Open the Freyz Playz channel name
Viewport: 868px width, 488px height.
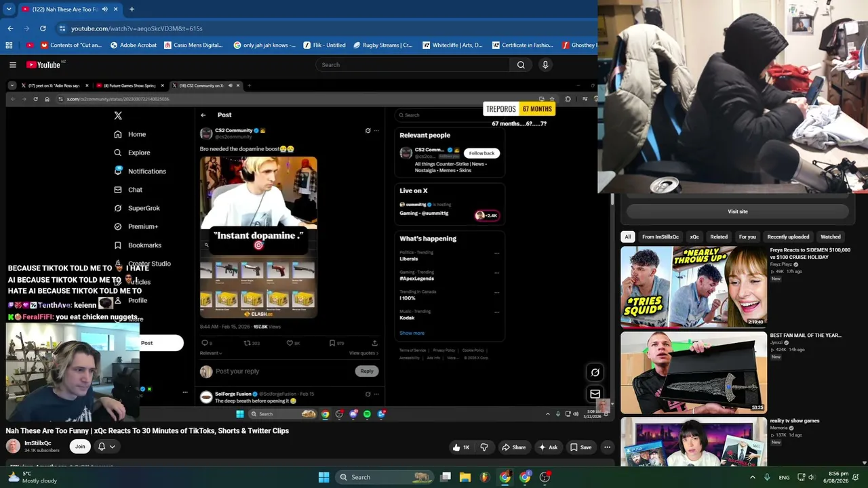(x=781, y=264)
